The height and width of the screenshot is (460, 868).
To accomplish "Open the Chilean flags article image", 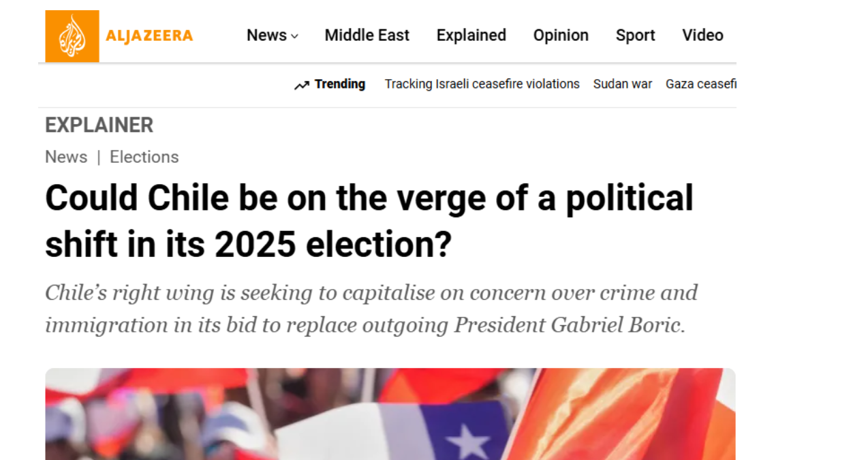I will (390, 414).
